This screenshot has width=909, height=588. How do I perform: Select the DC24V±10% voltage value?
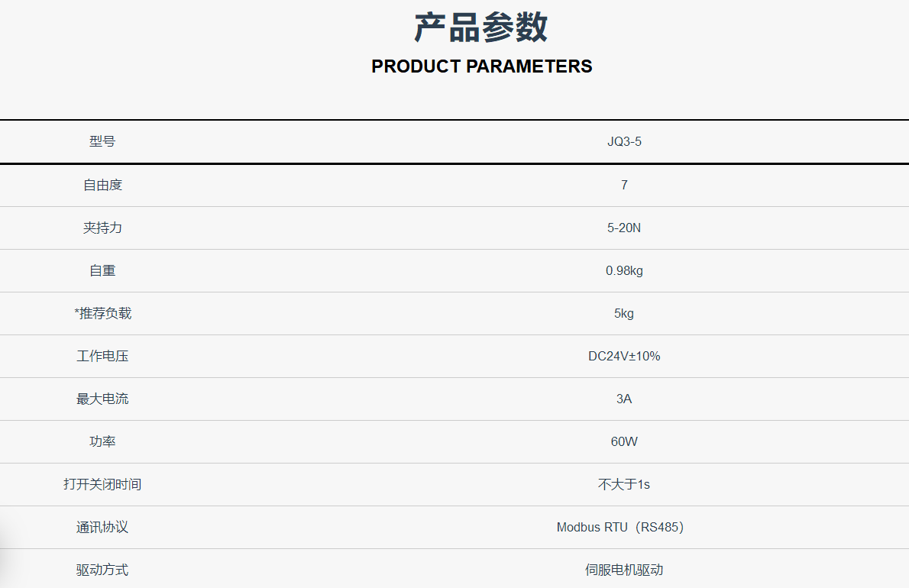point(624,357)
